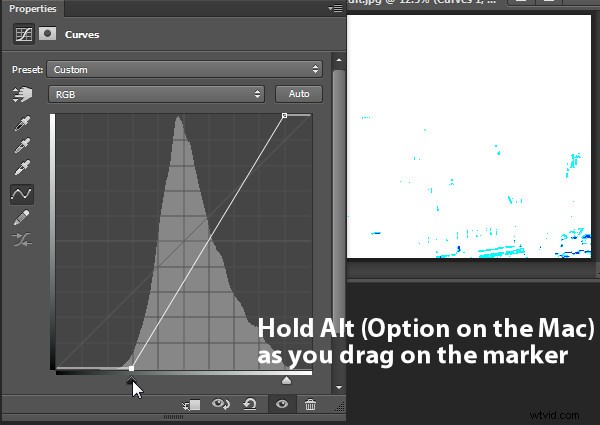Pick the gray point eyedropper
Image resolution: width=600 pixels, height=425 pixels.
22,145
